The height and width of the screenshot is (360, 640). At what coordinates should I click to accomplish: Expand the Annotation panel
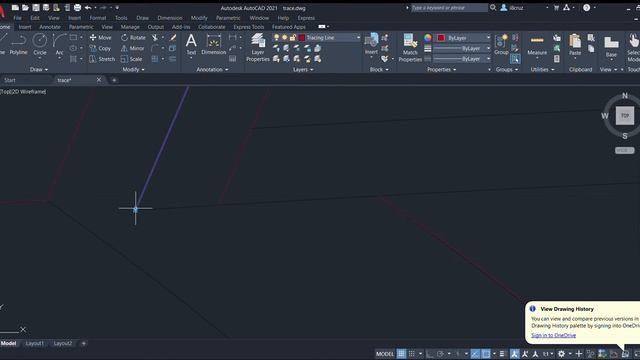coord(212,69)
